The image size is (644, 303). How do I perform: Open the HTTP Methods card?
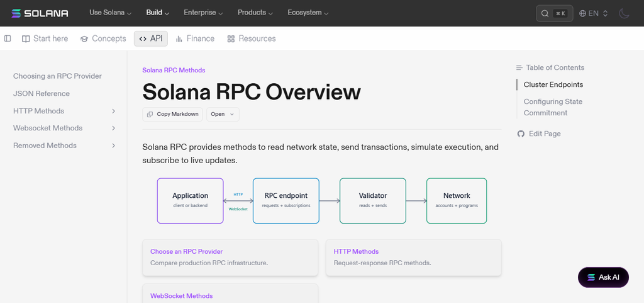click(414, 258)
